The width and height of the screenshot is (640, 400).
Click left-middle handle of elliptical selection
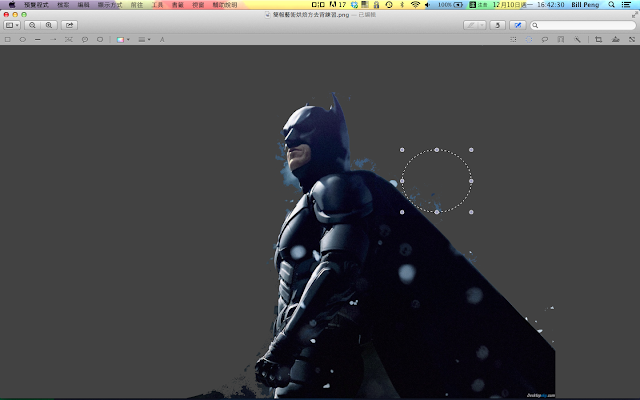[x=402, y=181]
